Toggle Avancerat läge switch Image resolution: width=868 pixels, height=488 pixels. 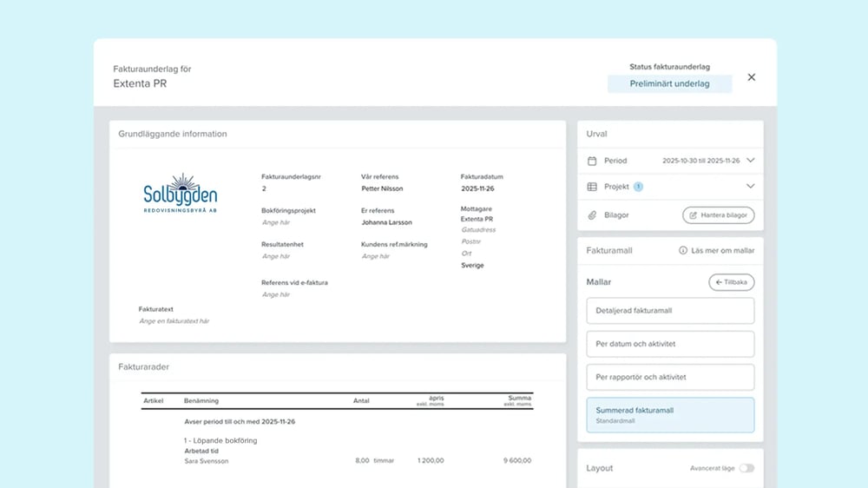(x=746, y=468)
